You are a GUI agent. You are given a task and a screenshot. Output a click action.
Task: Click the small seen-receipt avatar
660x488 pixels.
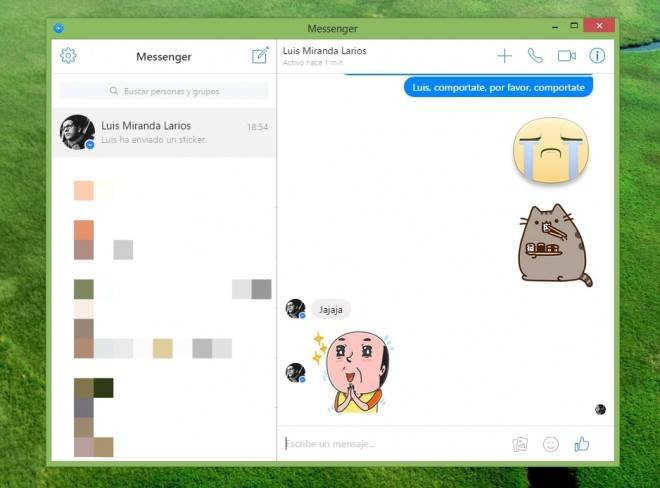point(600,409)
